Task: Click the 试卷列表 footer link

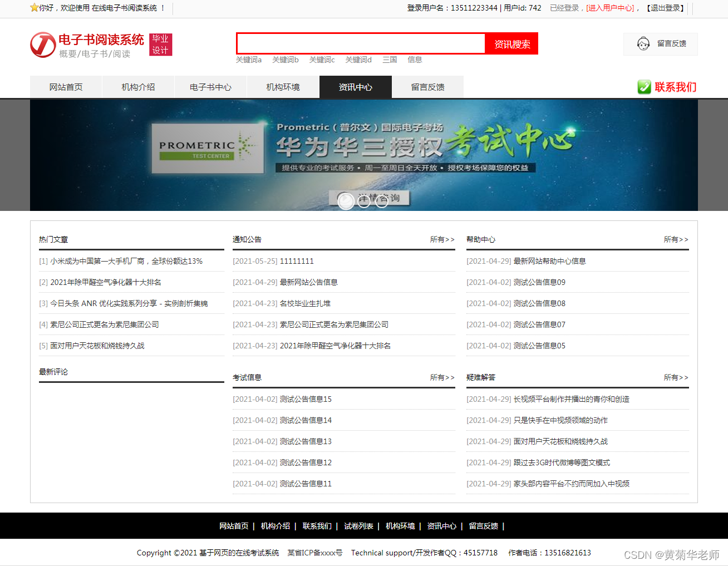Action: coord(358,526)
